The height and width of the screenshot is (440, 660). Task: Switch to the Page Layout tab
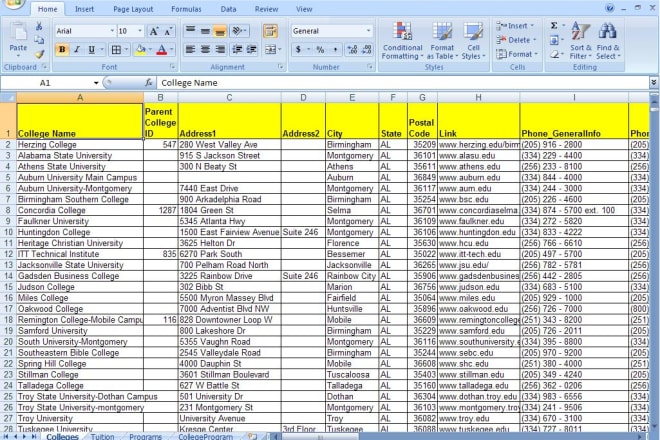click(x=133, y=9)
